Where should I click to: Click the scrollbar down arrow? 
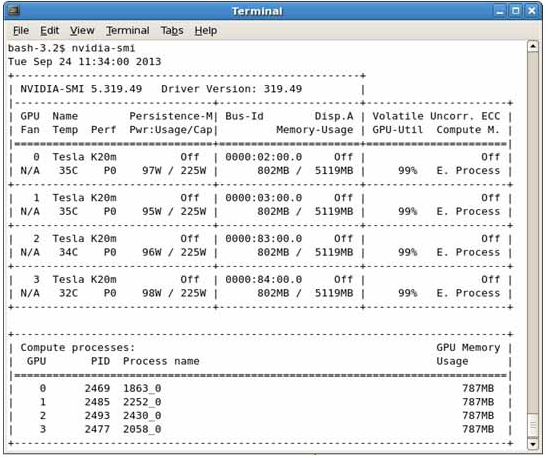click(x=533, y=444)
